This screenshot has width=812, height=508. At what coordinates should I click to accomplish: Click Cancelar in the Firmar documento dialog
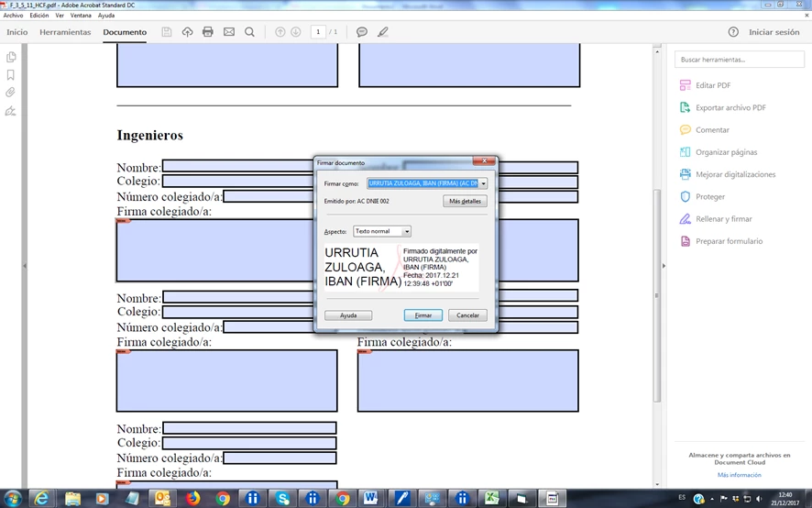point(467,315)
